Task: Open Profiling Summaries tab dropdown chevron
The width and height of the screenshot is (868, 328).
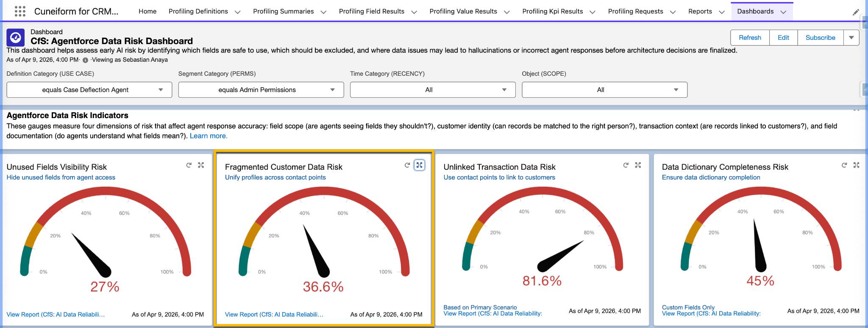Action: pyautogui.click(x=323, y=12)
